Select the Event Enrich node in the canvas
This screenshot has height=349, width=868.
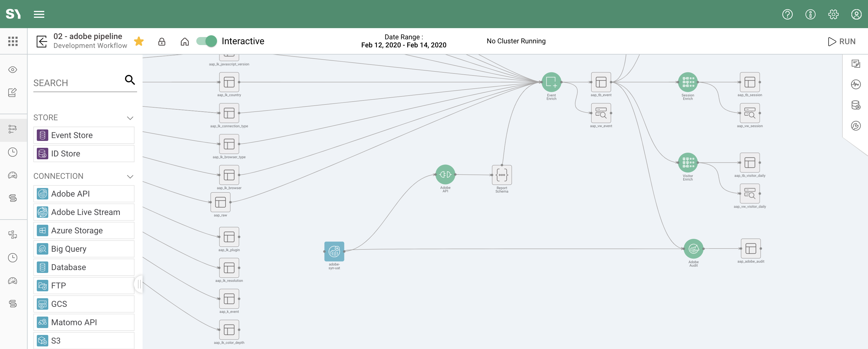(x=552, y=82)
